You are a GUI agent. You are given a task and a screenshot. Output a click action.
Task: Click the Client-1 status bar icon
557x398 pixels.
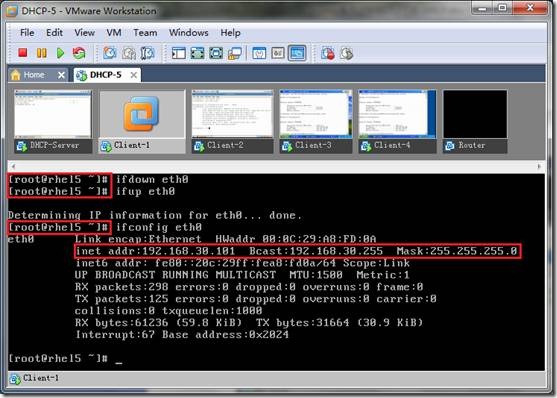click(15, 379)
